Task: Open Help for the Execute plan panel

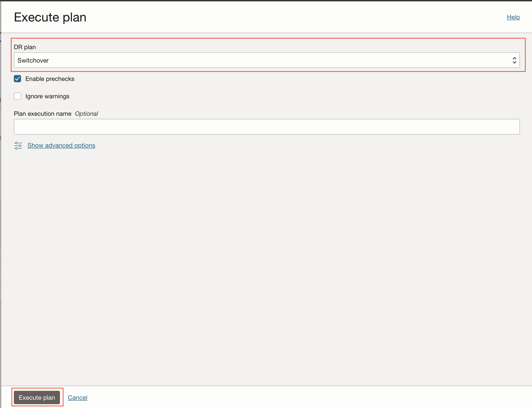Action: 513,17
